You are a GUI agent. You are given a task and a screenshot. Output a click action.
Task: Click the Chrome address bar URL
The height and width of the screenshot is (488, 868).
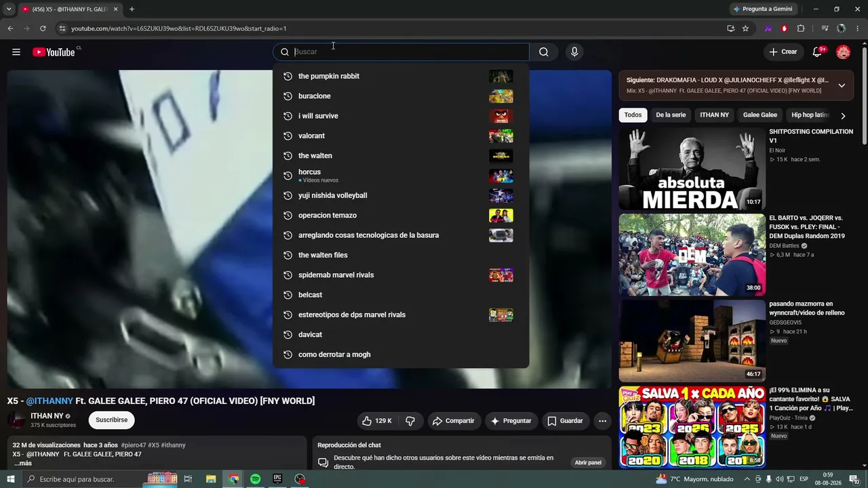click(179, 28)
